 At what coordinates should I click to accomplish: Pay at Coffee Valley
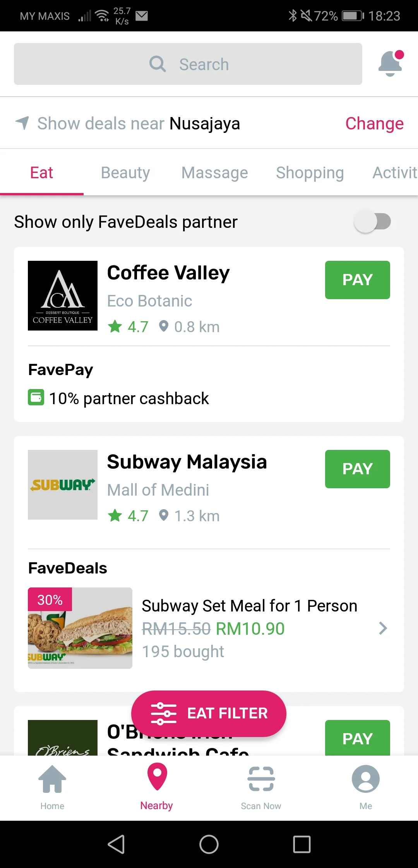[x=358, y=280]
